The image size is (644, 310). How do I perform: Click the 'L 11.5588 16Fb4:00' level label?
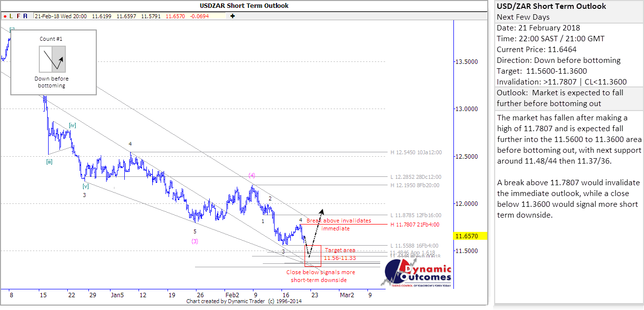414,246
